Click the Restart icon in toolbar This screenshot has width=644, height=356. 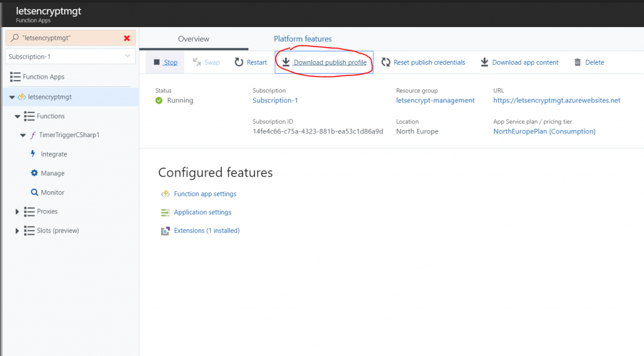coord(239,62)
